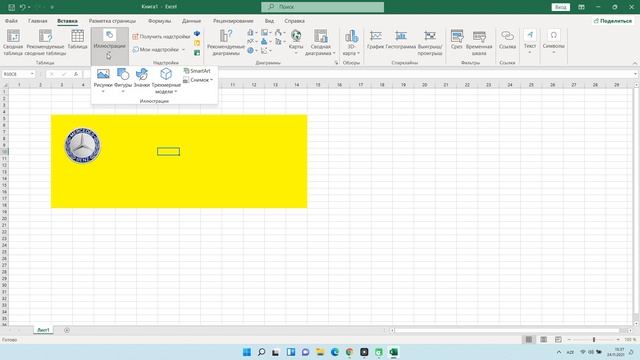Image resolution: width=640 pixels, height=360 pixels.
Task: Expand the Name Box dropdown arrow
Action: tap(32, 74)
